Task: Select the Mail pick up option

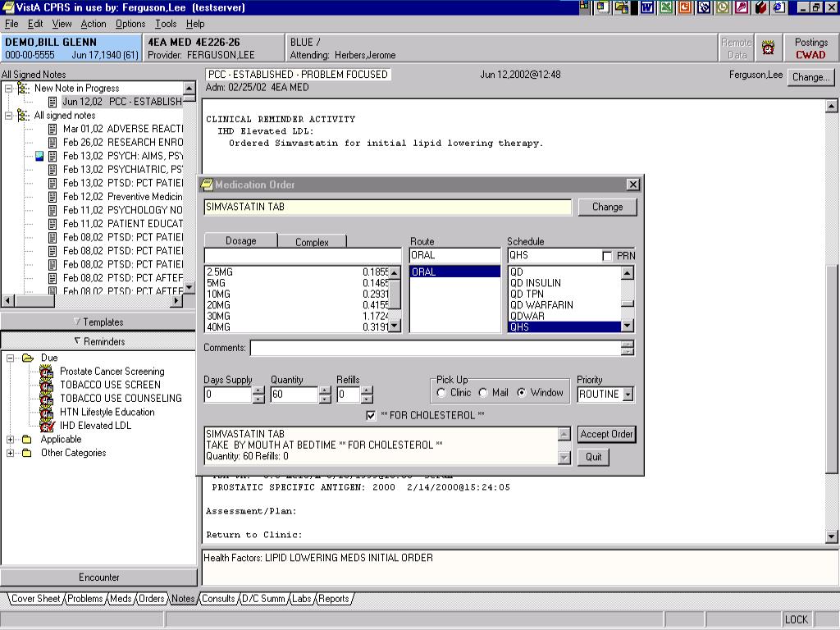Action: pos(483,393)
